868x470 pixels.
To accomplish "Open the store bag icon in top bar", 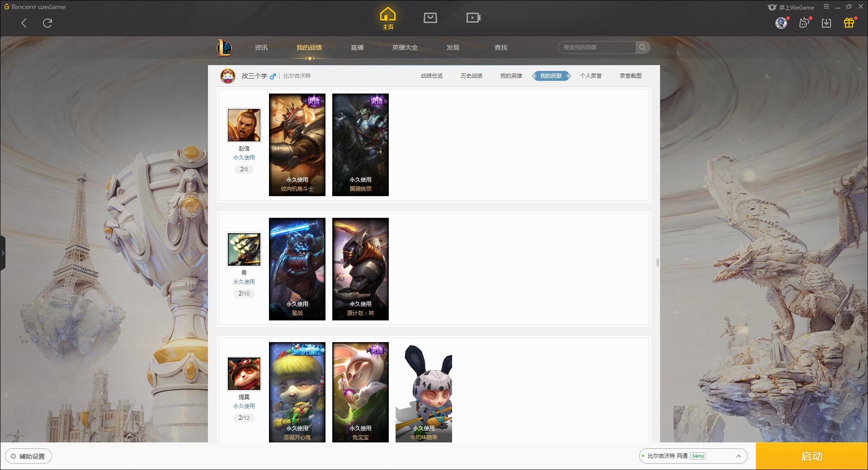I will (430, 18).
